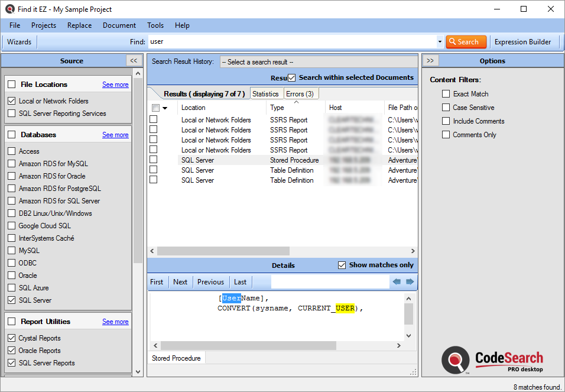Collapse the Source panel with << button
565x392 pixels.
(x=134, y=60)
